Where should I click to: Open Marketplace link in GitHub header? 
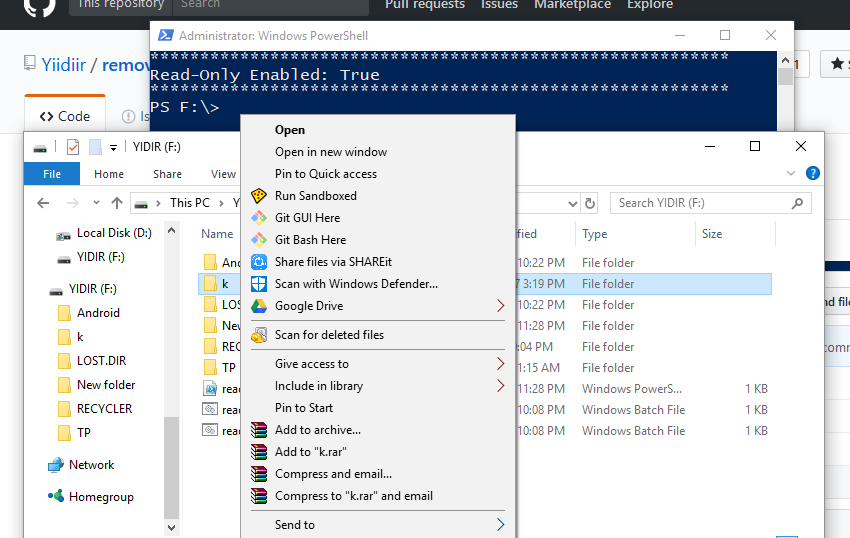(572, 5)
